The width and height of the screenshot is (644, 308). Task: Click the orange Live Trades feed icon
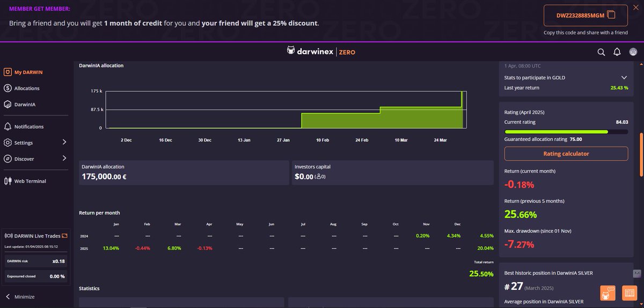tap(64, 236)
